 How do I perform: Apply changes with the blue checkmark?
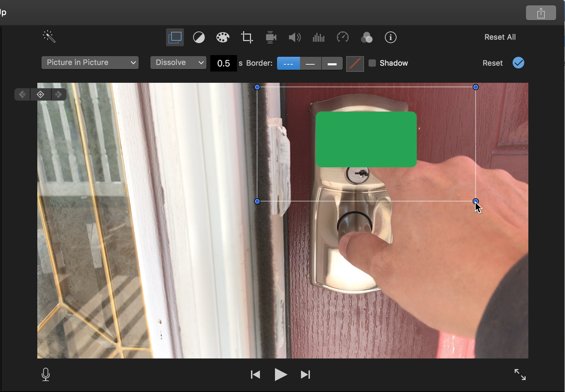point(518,63)
